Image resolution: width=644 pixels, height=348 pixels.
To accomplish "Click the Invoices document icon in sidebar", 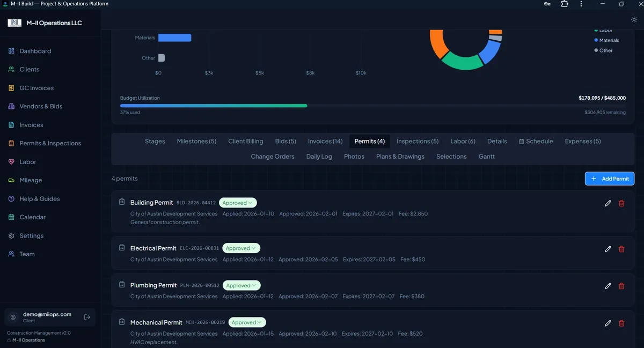I will pyautogui.click(x=11, y=125).
